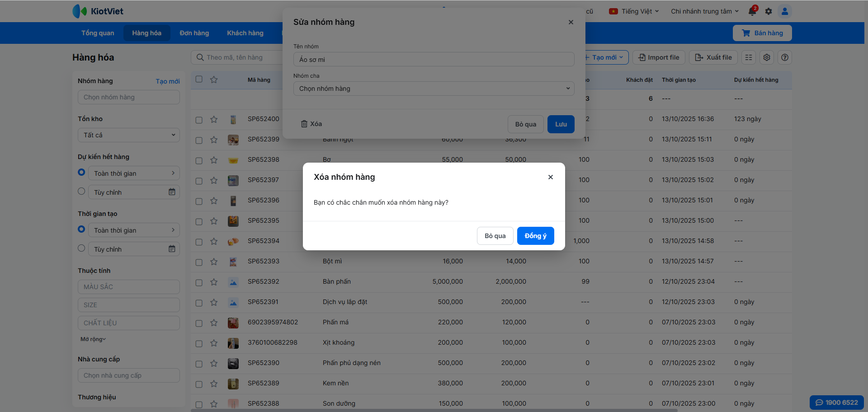
Task: Toggle the select-all checkbox in table header
Action: [199, 79]
